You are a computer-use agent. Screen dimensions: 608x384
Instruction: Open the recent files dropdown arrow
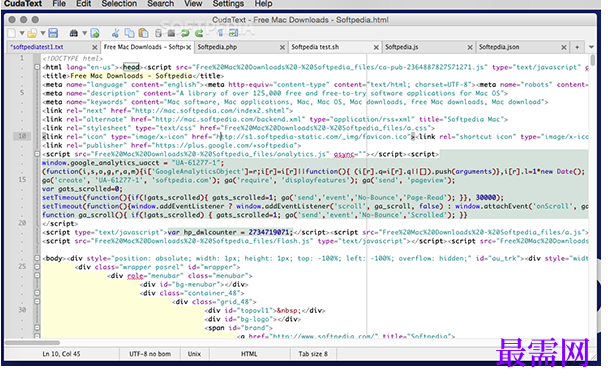click(43, 33)
